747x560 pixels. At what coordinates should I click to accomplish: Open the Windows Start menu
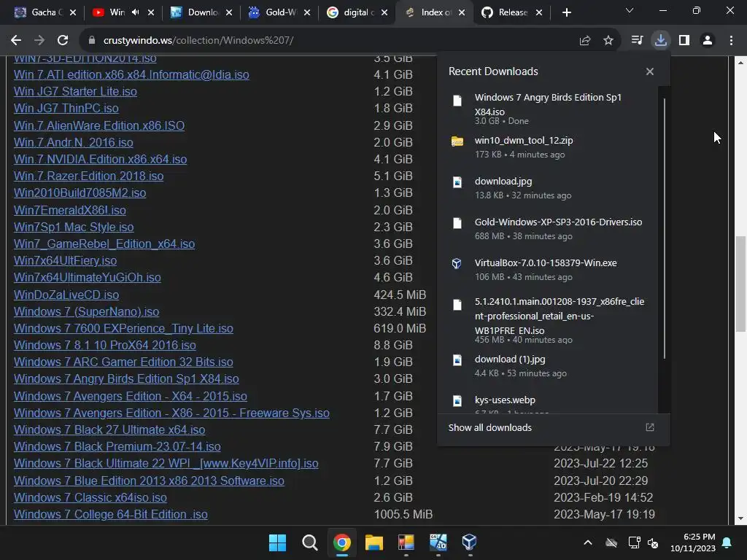pos(277,542)
